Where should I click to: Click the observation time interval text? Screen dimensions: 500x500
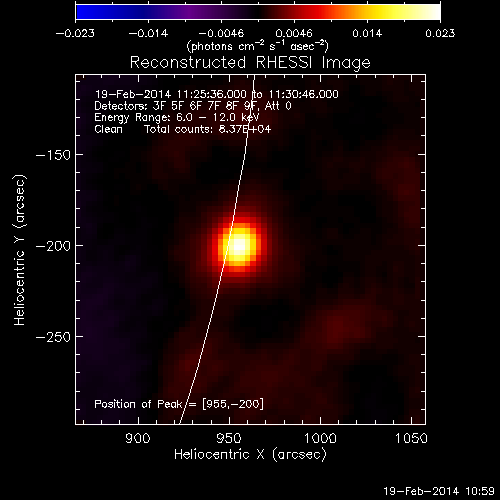(217, 94)
